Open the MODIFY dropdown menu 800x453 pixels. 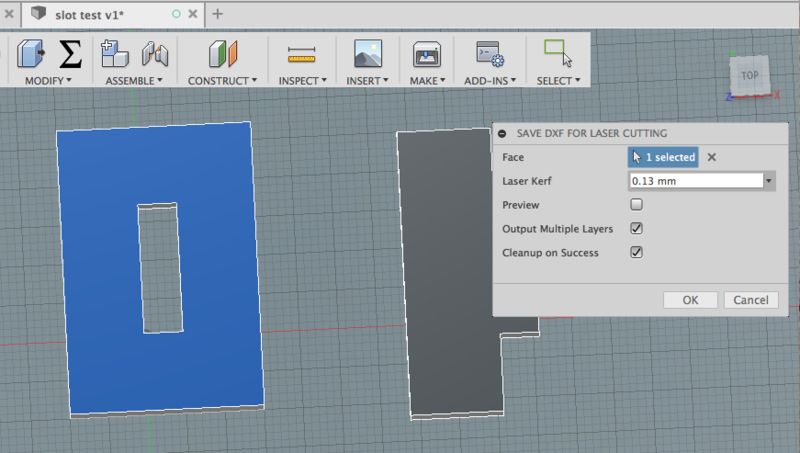(x=48, y=81)
